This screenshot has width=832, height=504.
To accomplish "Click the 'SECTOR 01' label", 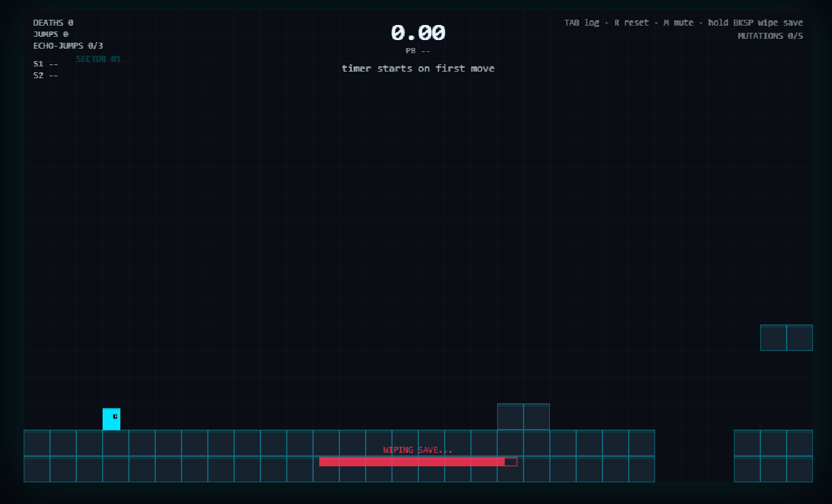I will [99, 59].
